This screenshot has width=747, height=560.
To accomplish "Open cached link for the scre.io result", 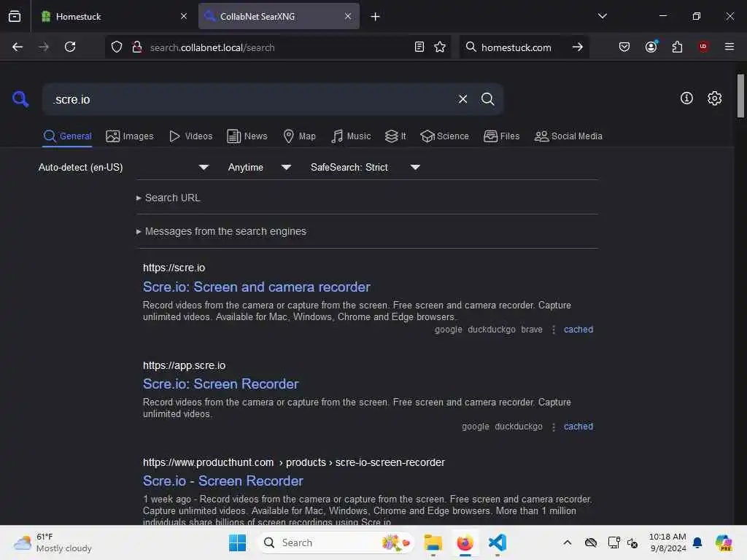I will [578, 330].
